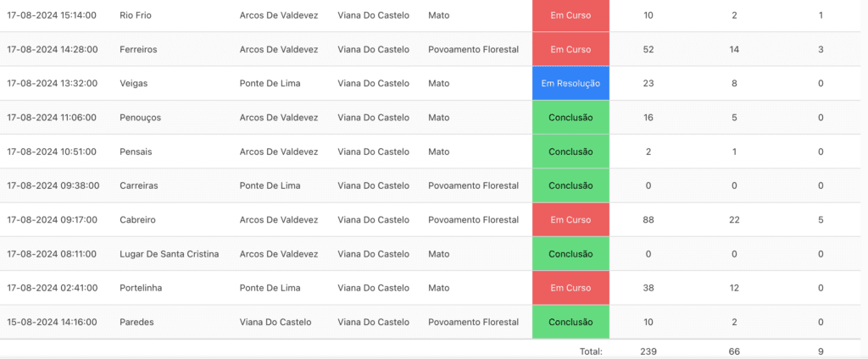This screenshot has height=359, width=868.
Task: Click the Em Curso status for Cabreiro
Action: (570, 219)
